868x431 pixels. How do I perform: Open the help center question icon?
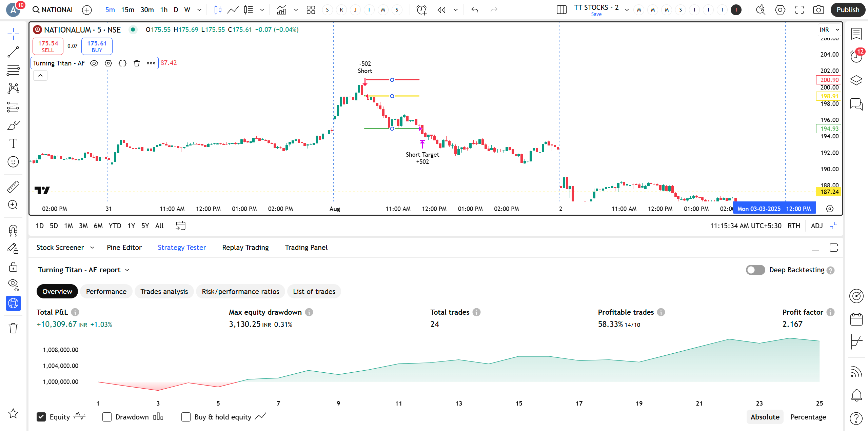(856, 419)
